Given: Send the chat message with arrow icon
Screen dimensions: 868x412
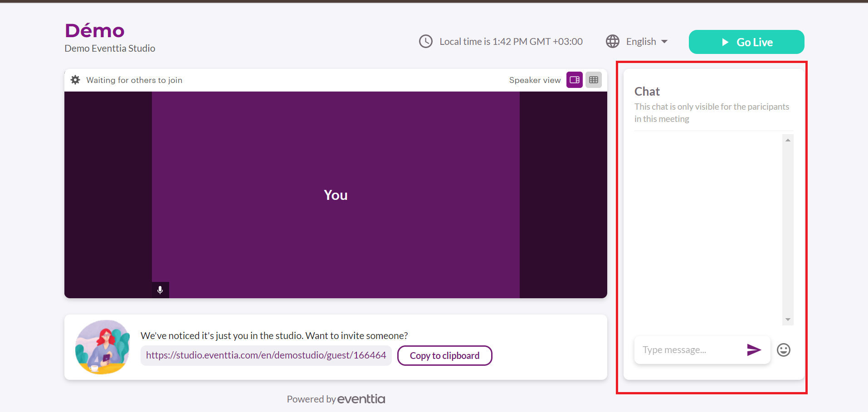Looking at the screenshot, I should click(x=753, y=349).
